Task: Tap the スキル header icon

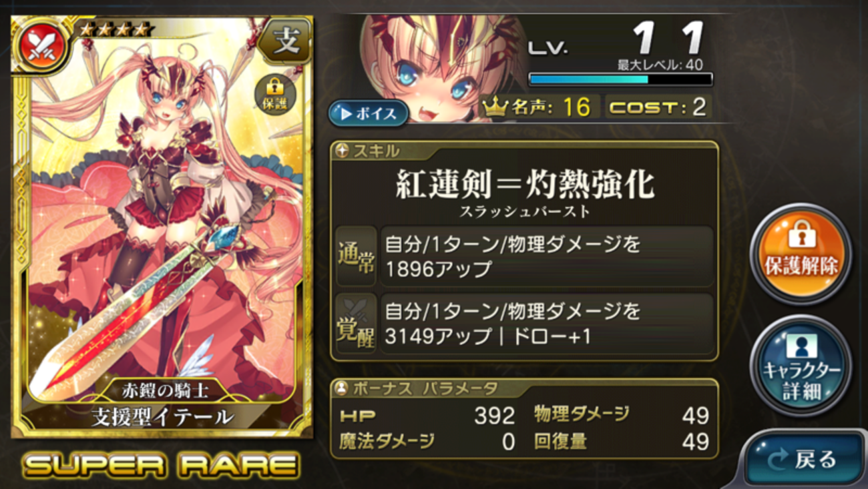Action: pos(342,151)
